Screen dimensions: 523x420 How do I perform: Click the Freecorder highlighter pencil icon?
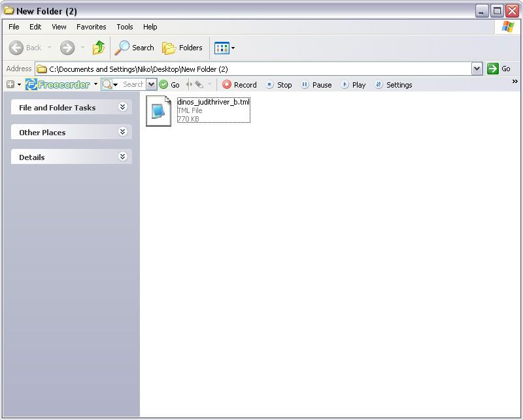[x=199, y=84]
